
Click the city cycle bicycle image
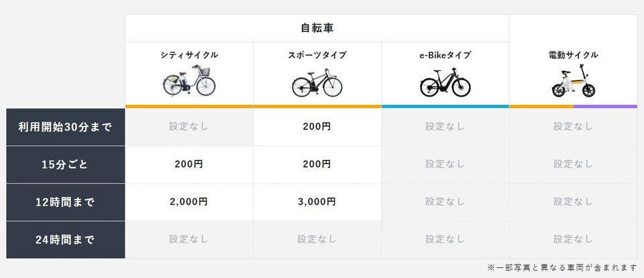(189, 82)
